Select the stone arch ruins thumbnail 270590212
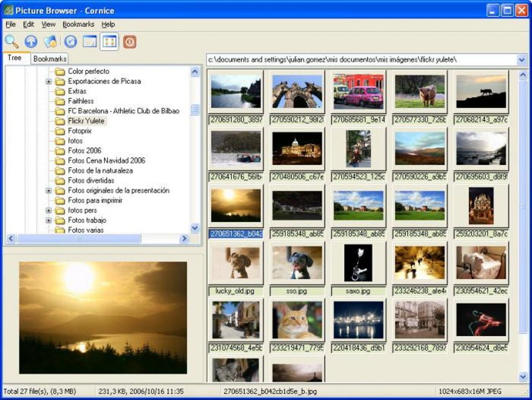Image resolution: width=532 pixels, height=400 pixels. coord(297,92)
